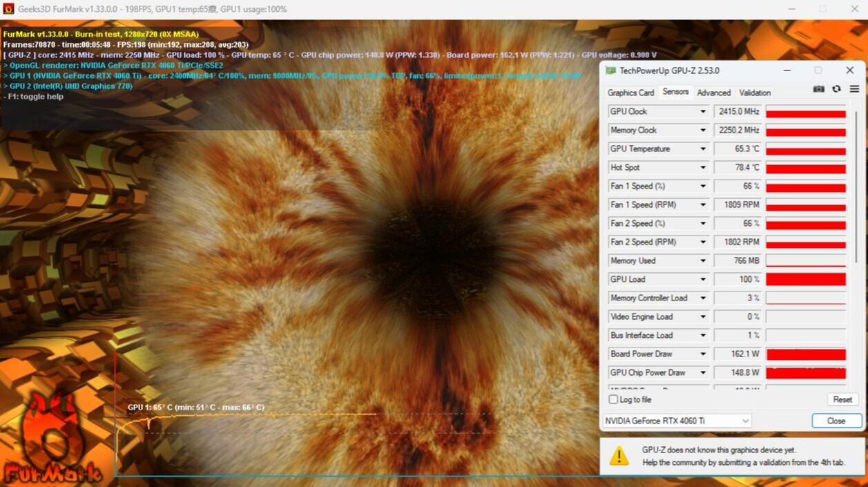Click the FurMark title bar app icon
This screenshot has height=487, width=868.
9,9
